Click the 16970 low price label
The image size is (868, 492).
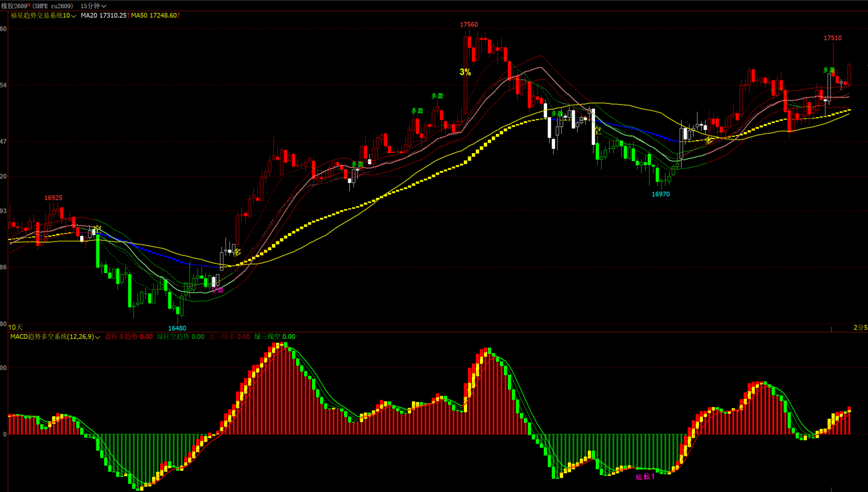coord(660,194)
